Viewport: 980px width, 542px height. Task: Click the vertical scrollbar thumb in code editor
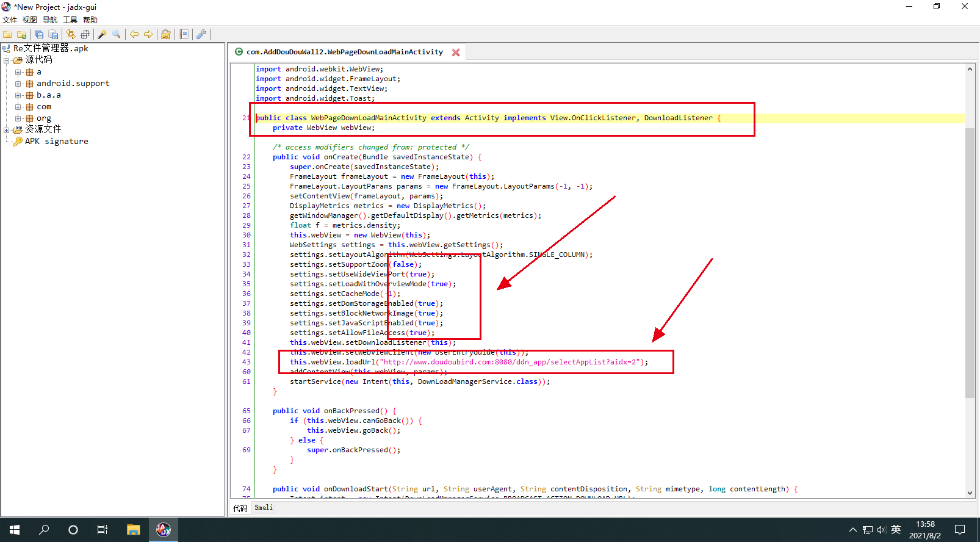pyautogui.click(x=970, y=263)
